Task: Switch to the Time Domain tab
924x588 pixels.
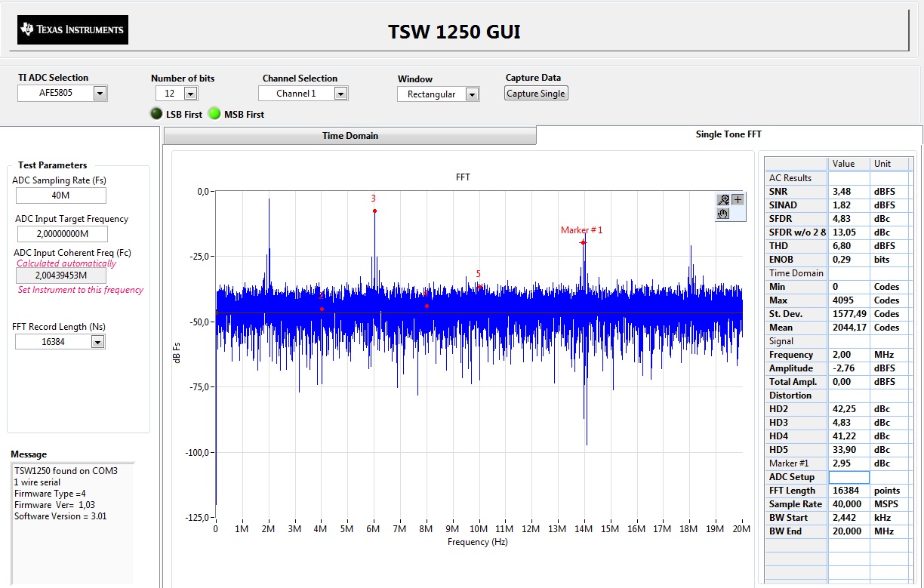Action: [350, 136]
